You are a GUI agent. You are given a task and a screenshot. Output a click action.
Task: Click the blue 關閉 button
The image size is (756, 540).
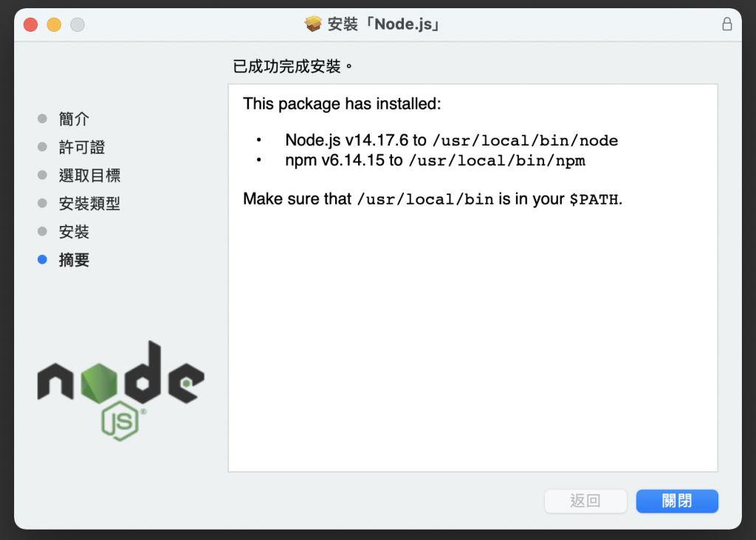(677, 501)
